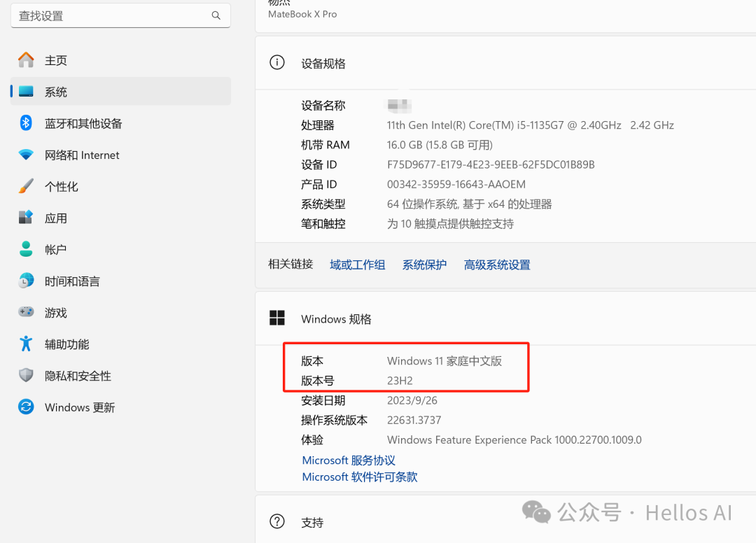The image size is (756, 543).
Task: Collapse the Windows 规格 section header
Action: tap(506, 318)
